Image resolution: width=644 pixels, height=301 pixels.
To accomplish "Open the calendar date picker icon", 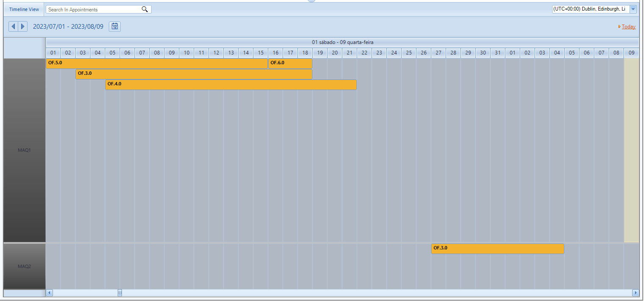I will point(114,26).
